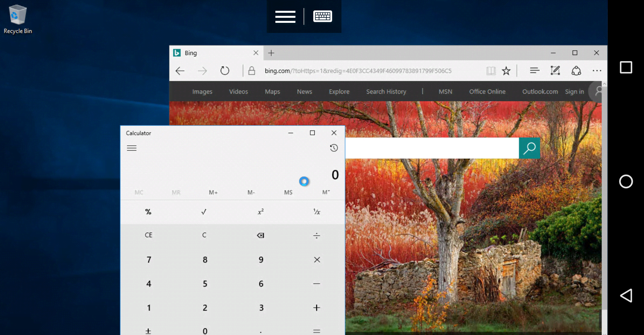Open Edge More actions ellipsis
Image resolution: width=644 pixels, height=335 pixels.
pos(597,71)
